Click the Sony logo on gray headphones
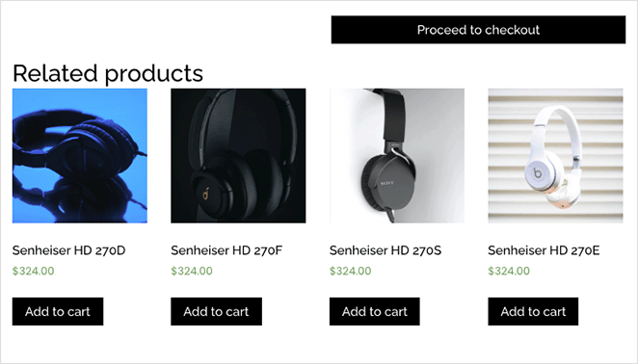Viewport: 638px width, 364px height. coord(387,183)
